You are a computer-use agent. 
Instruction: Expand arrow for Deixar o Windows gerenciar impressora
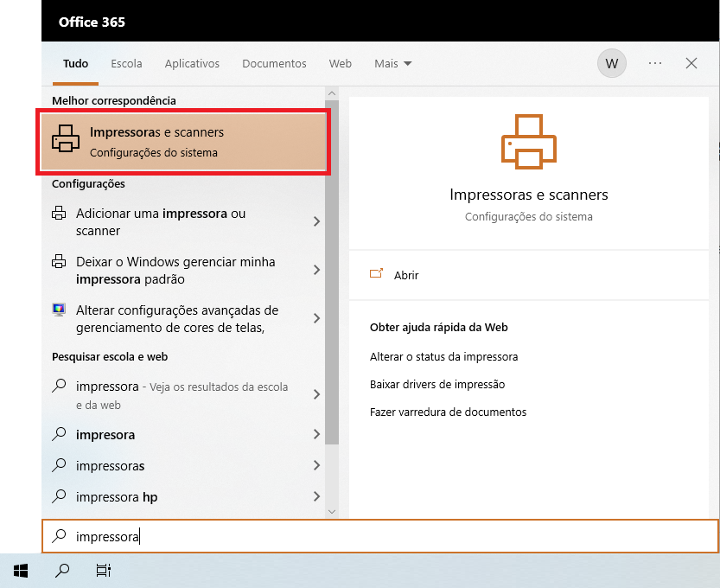click(316, 271)
